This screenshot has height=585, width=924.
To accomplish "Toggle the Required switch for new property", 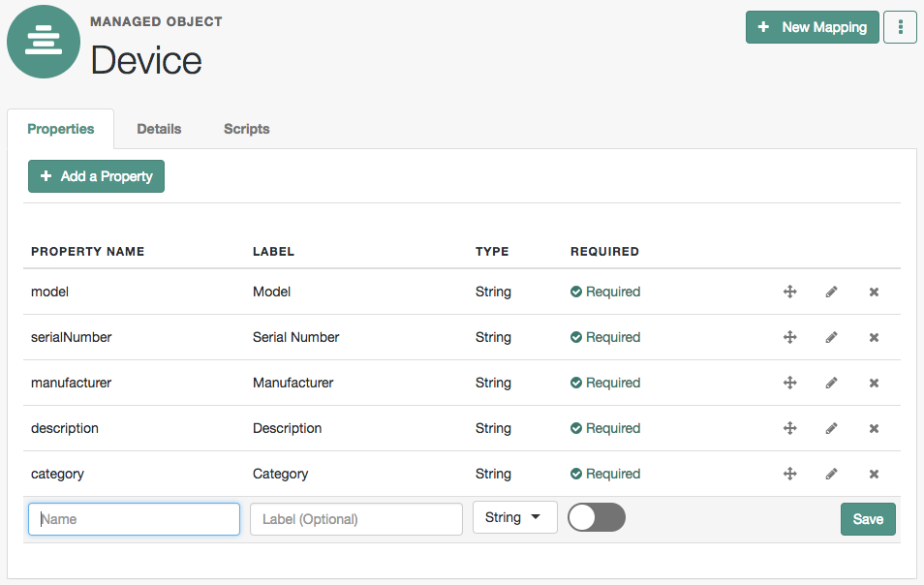I will coord(596,517).
